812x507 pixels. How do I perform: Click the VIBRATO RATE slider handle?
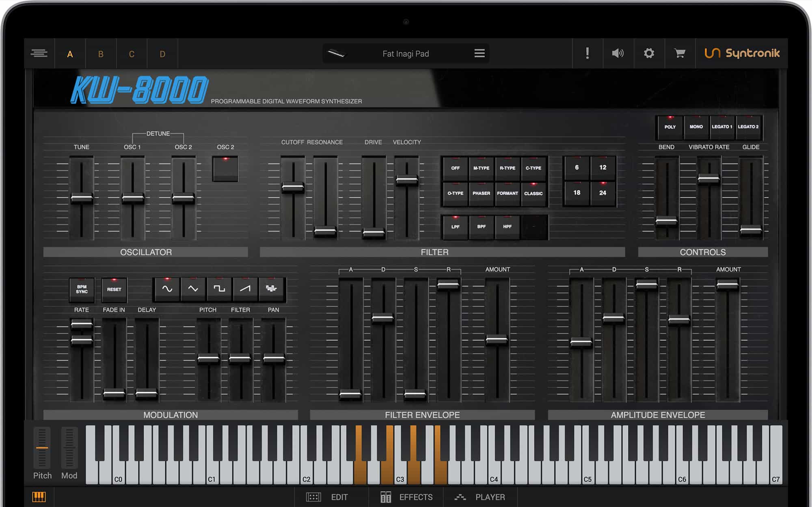pos(708,179)
